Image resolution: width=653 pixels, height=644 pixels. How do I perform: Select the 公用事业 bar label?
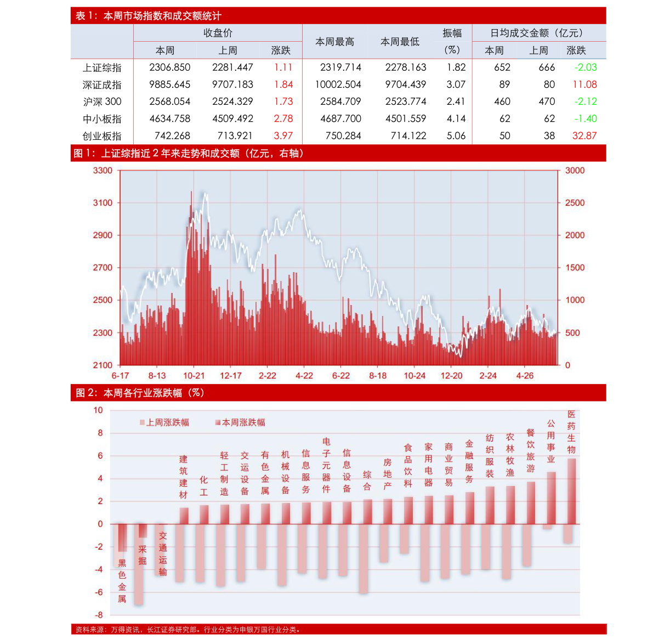point(551,441)
